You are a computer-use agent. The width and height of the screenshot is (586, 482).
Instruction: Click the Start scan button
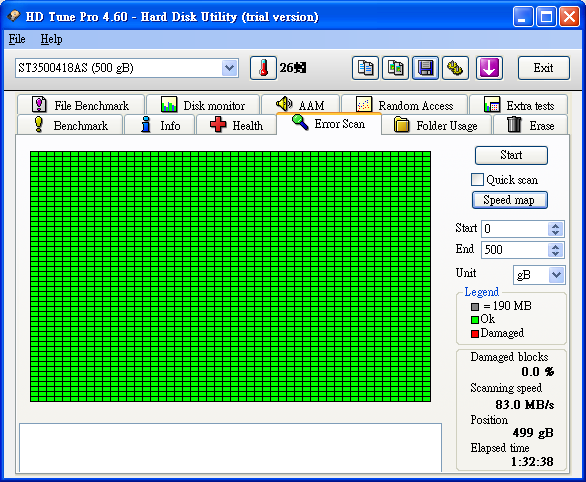[x=511, y=155]
